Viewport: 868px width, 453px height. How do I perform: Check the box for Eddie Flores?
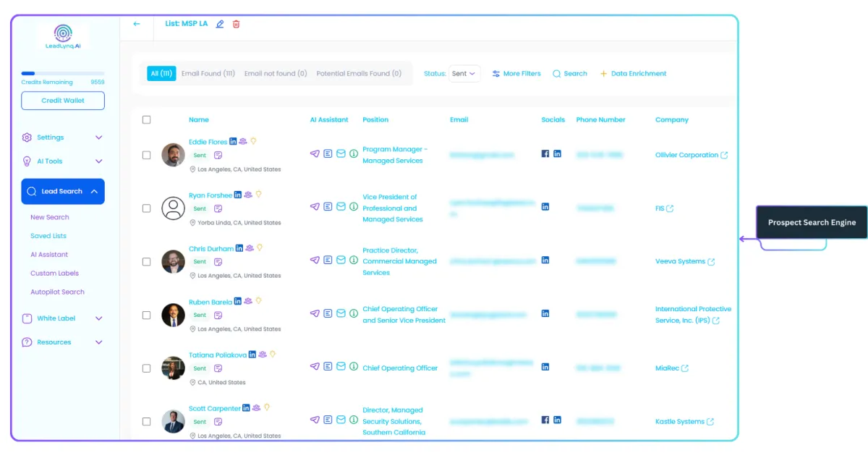point(147,155)
